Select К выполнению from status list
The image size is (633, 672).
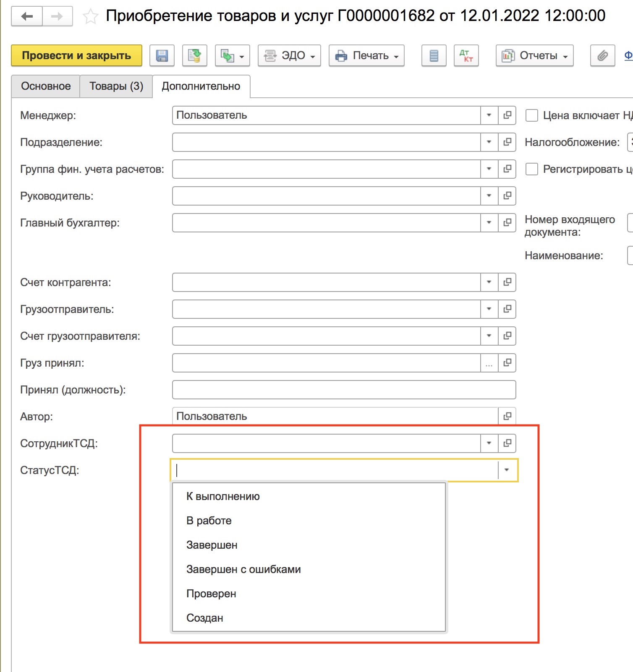tap(309, 497)
